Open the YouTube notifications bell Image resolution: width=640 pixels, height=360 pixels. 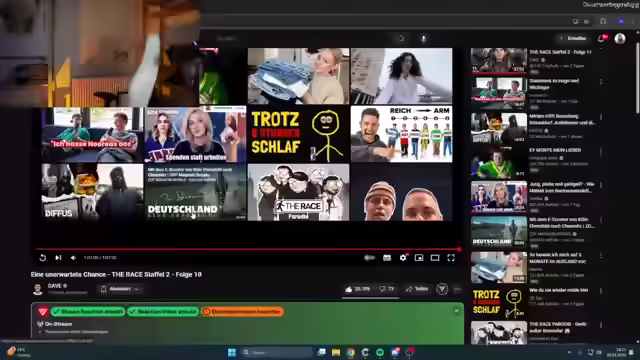(x=601, y=38)
